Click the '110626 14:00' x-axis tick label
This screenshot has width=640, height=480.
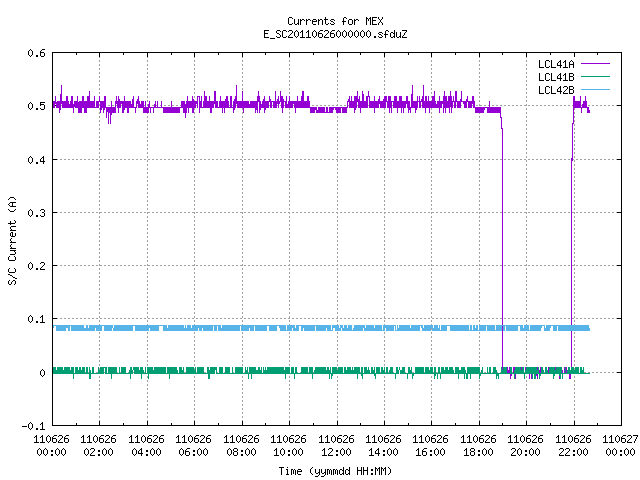383,446
